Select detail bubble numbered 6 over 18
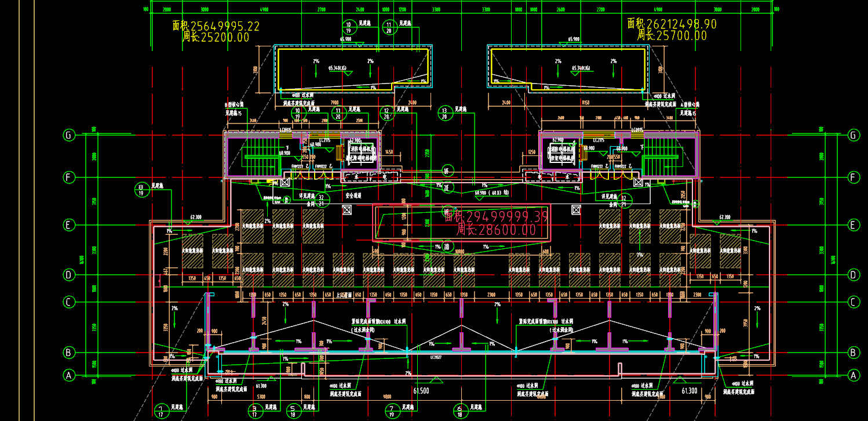 (x=460, y=411)
